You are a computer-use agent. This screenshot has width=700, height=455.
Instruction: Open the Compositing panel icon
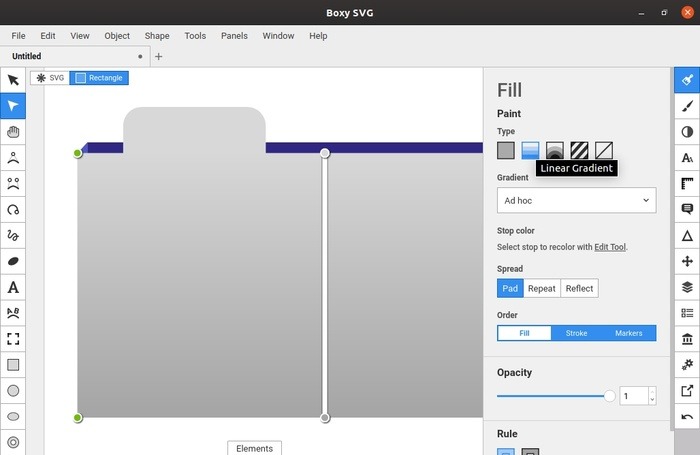[687, 132]
